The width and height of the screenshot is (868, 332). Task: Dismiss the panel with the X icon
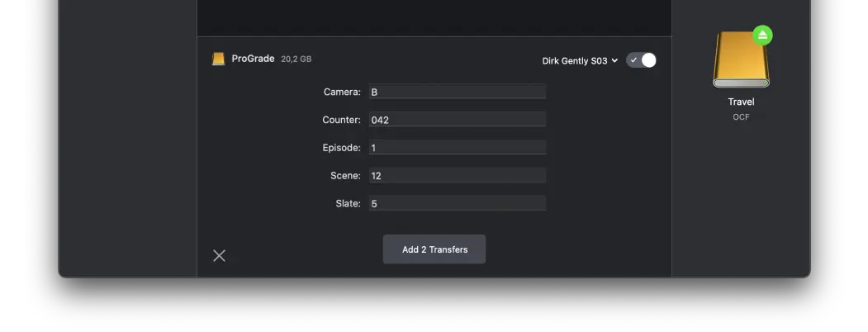219,255
